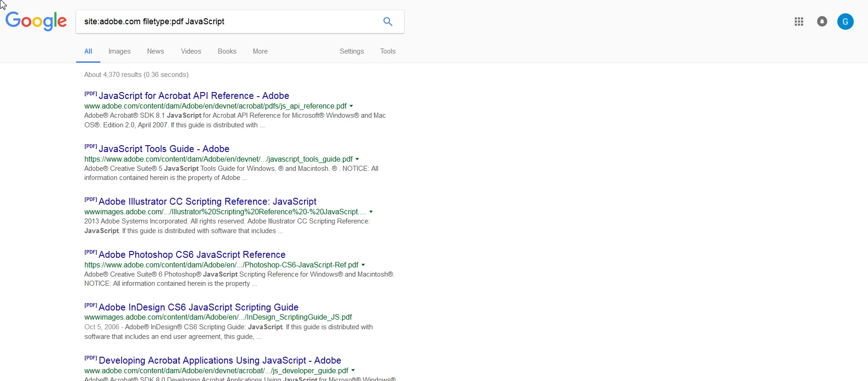Click the Google logo

pyautogui.click(x=36, y=22)
